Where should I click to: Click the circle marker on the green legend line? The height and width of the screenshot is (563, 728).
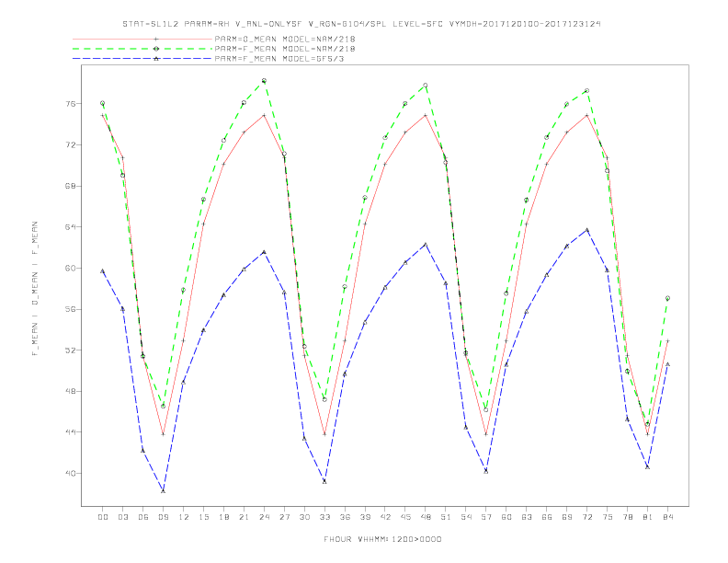(x=156, y=49)
